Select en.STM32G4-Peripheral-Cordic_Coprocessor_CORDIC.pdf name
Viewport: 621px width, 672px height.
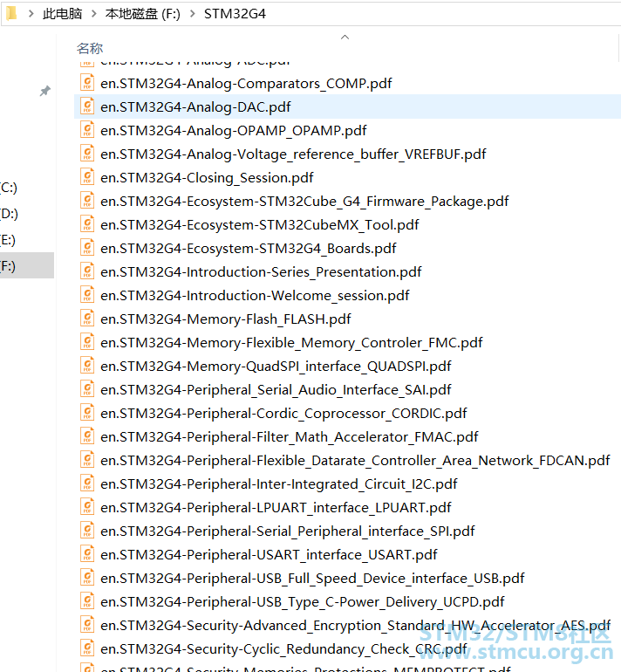[x=283, y=413]
